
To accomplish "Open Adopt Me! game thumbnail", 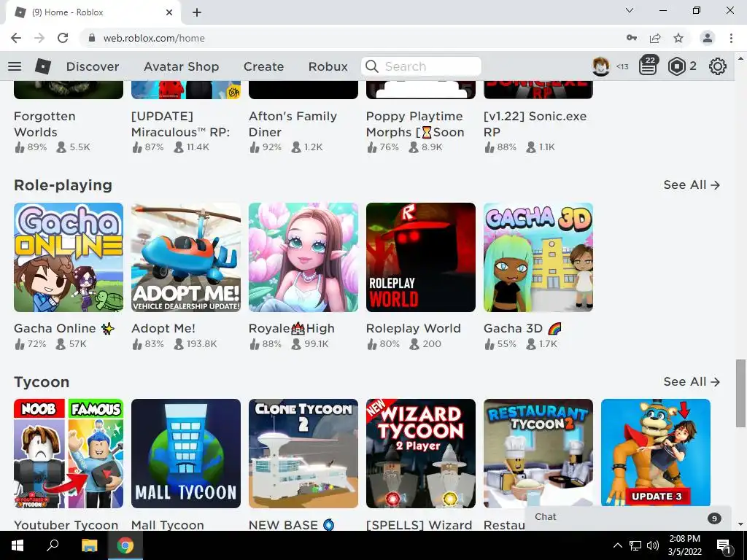I will pyautogui.click(x=186, y=257).
